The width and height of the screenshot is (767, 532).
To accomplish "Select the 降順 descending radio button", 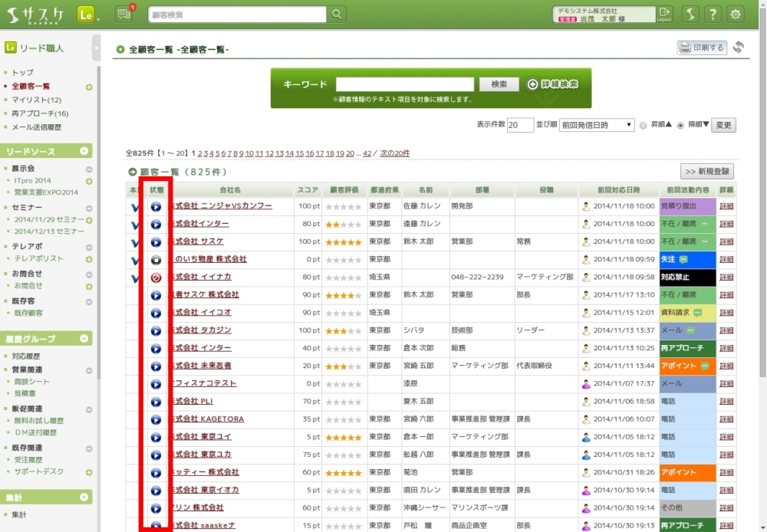I will point(680,125).
